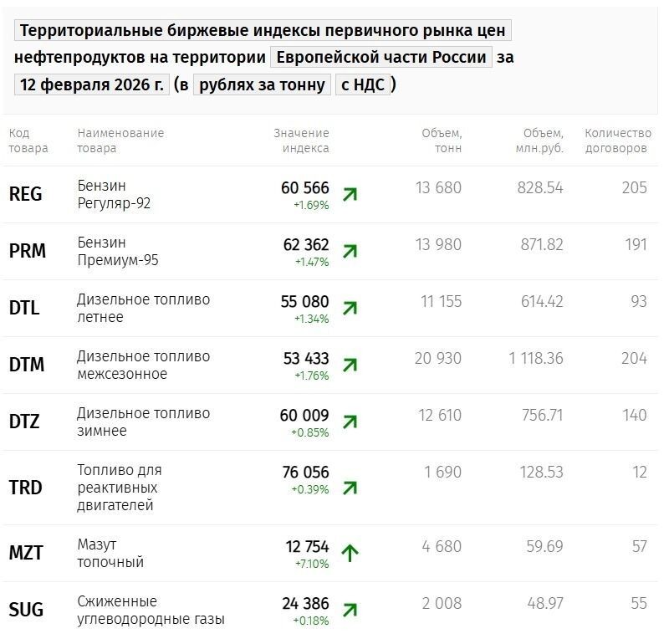Image resolution: width=669 pixels, height=644 pixels.
Task: Select the MZT product code
Action: [26, 553]
